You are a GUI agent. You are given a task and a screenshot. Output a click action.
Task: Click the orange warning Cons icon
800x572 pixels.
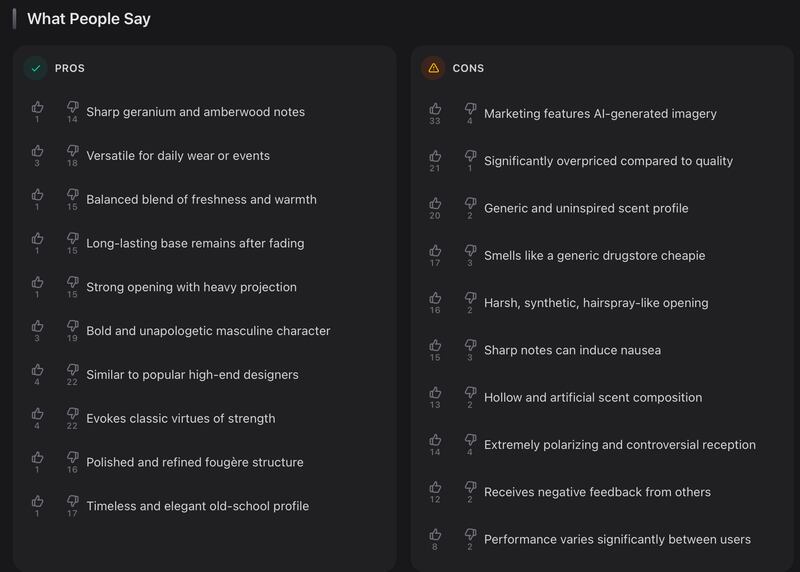(433, 68)
